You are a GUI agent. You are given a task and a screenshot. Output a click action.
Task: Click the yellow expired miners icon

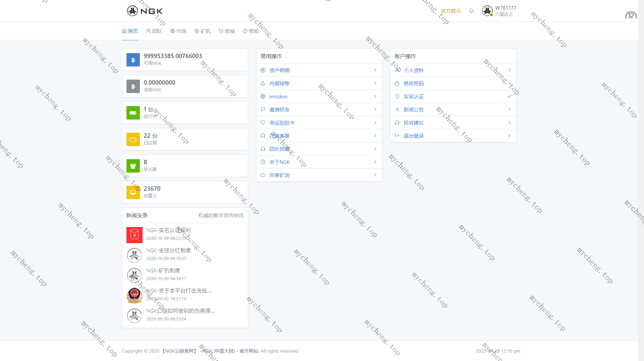[x=133, y=139]
